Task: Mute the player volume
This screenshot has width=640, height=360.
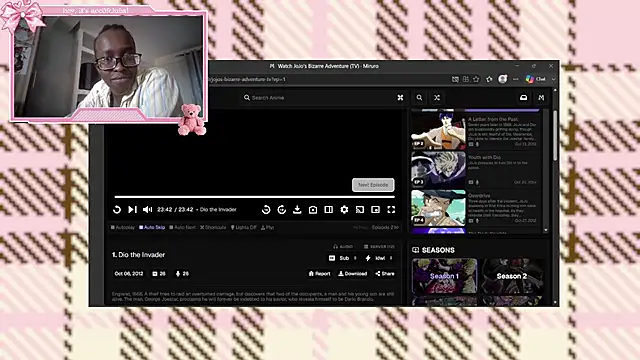Action: pos(147,210)
